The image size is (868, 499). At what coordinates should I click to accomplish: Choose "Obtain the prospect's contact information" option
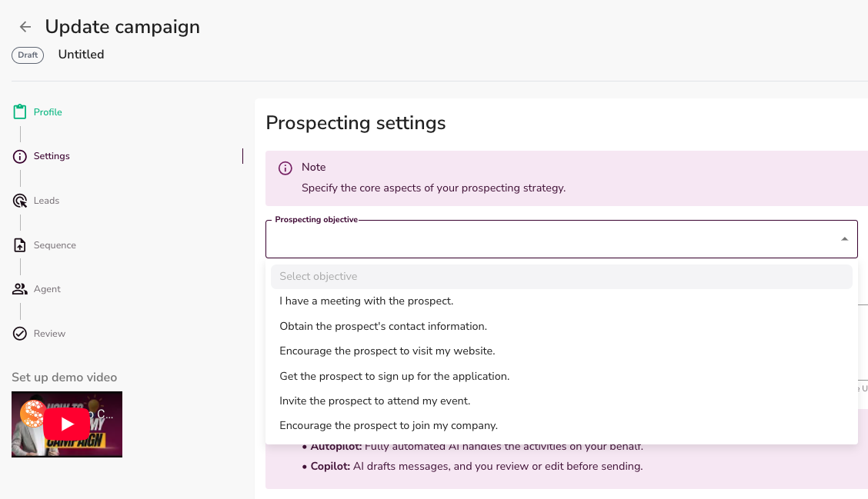click(x=383, y=326)
